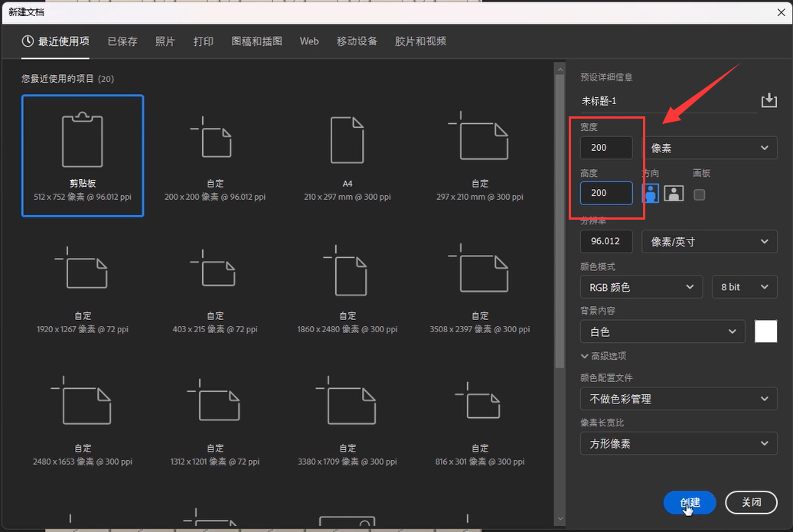Open the 像素 width unit dropdown
Viewport: 793px width, 532px height.
click(710, 148)
